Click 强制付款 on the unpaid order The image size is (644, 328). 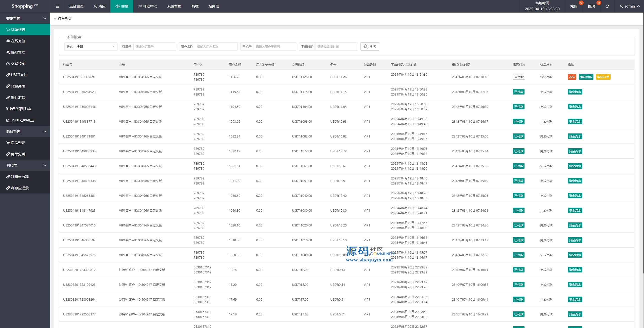click(586, 77)
